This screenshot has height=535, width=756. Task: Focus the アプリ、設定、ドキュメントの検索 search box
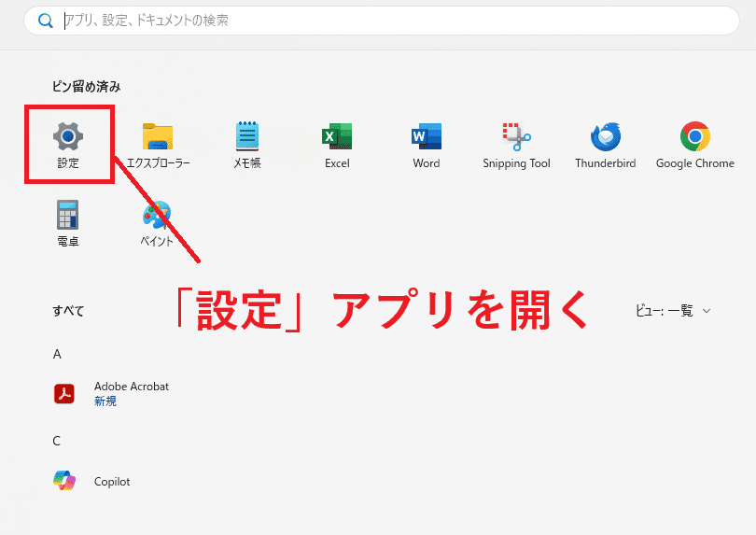(382, 21)
